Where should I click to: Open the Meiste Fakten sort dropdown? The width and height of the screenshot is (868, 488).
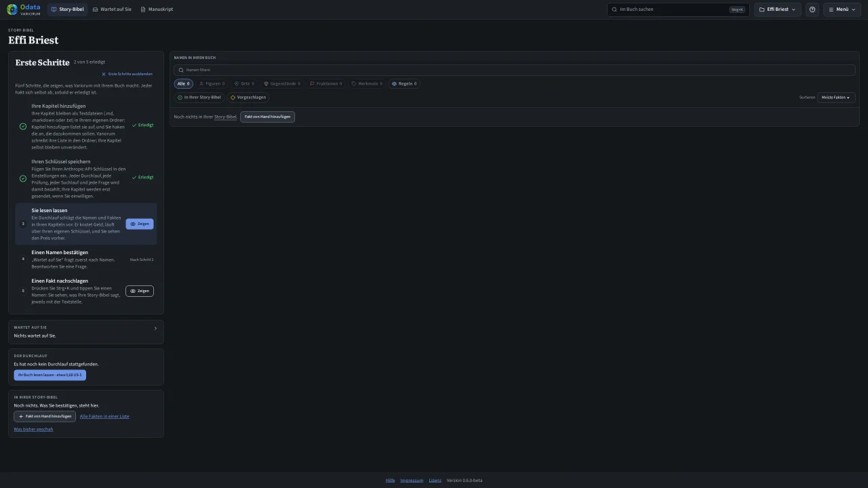[x=836, y=98]
